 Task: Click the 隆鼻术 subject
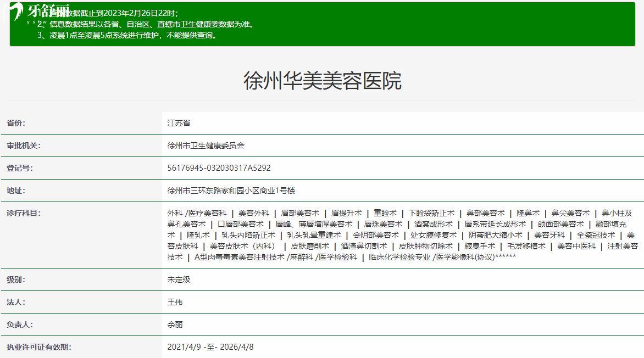pos(528,213)
